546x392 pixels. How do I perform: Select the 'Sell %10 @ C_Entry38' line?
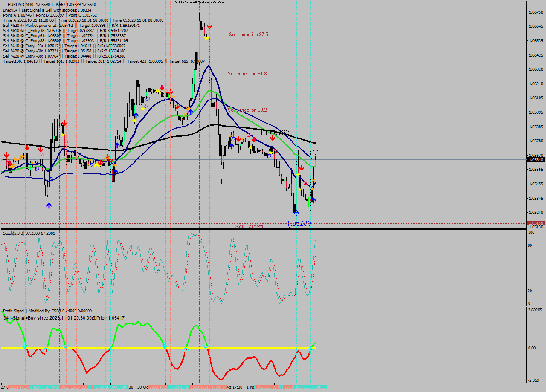[x=64, y=30]
